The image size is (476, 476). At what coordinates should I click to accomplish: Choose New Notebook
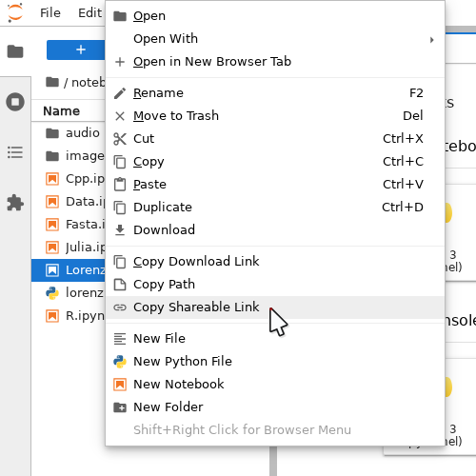click(275, 385)
